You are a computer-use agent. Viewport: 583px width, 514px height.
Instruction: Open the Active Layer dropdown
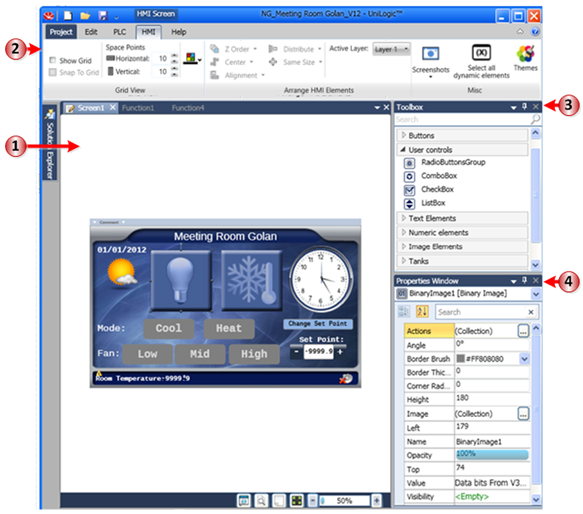coord(392,49)
